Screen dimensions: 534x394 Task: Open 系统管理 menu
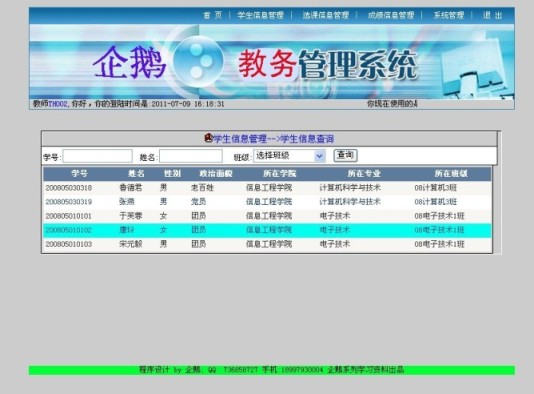449,15
